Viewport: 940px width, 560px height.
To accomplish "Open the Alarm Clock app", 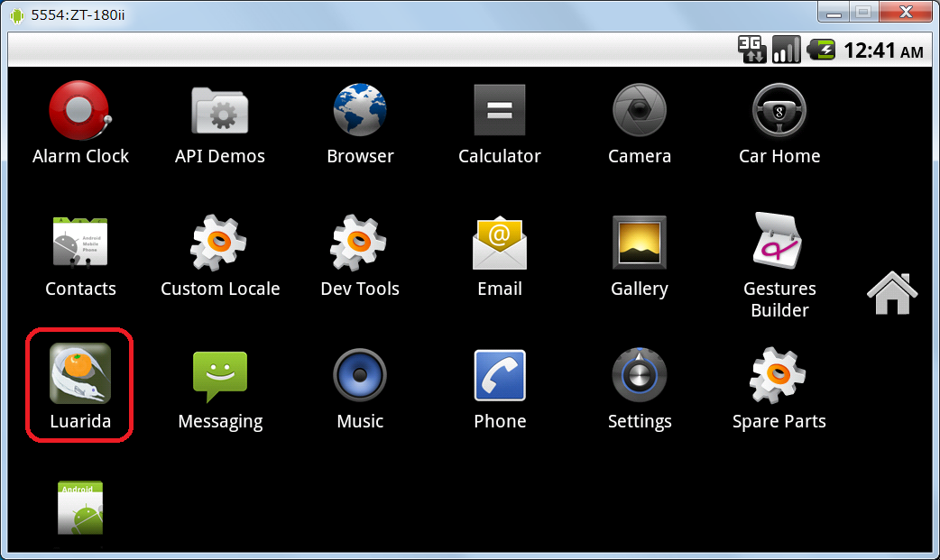I will click(80, 112).
